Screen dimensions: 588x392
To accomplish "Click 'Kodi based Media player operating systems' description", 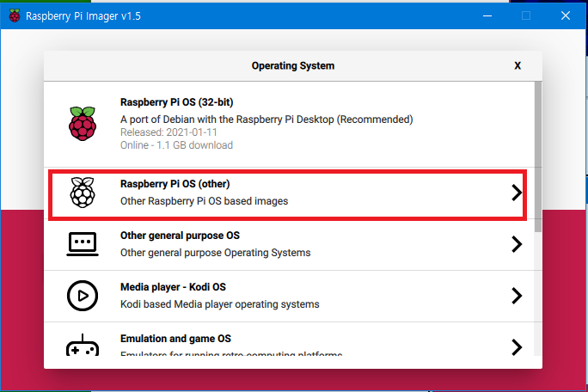I will [x=220, y=304].
